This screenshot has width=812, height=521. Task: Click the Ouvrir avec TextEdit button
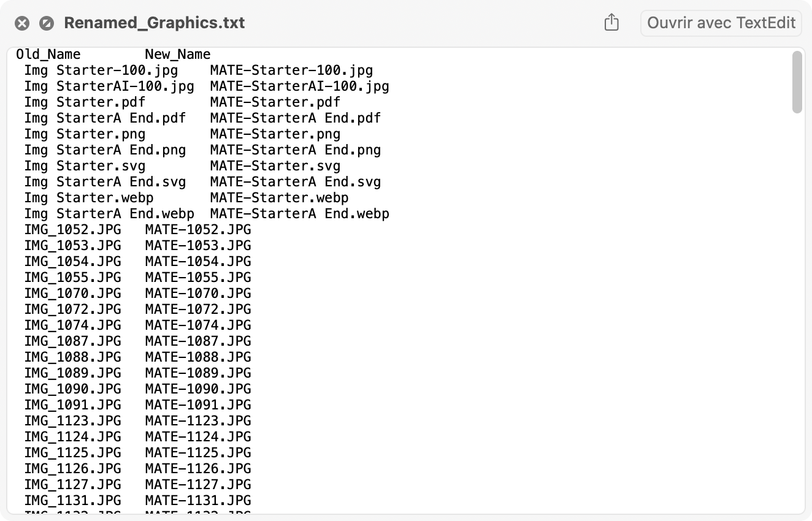[721, 23]
